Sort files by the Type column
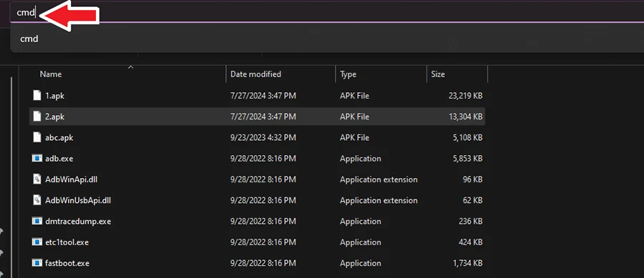Screen dimensions: 644x278 (x=348, y=74)
